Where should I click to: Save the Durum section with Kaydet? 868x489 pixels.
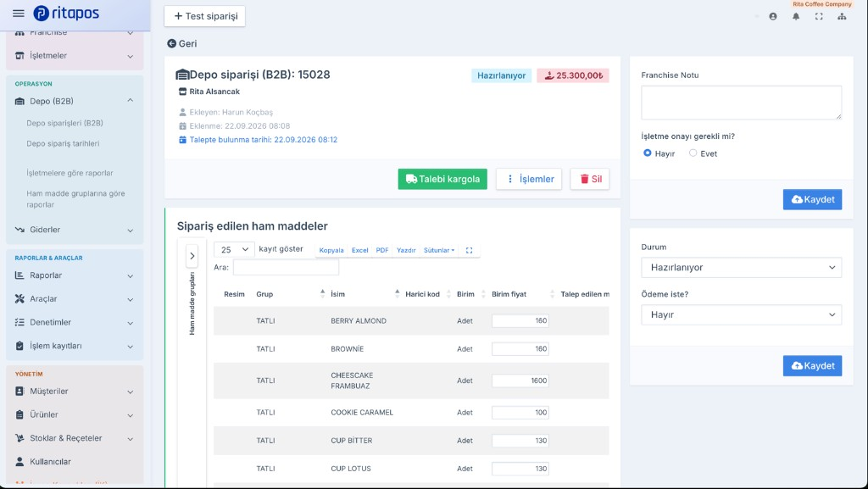[x=812, y=365]
